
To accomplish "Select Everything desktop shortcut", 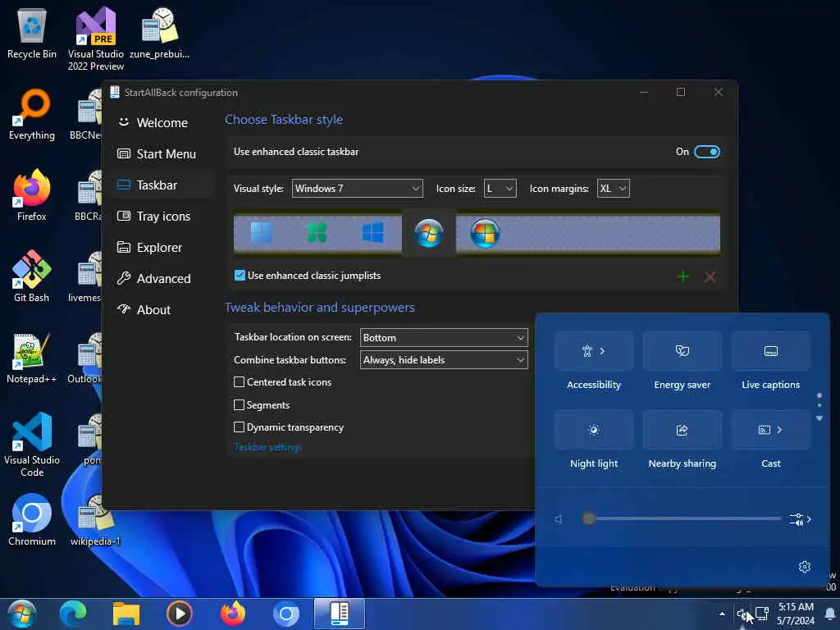I will [32, 115].
